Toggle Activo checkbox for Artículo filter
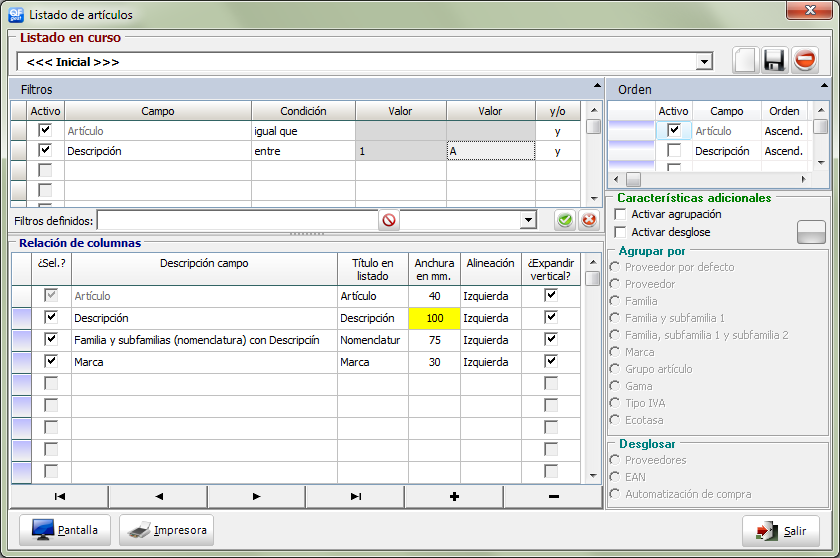Image resolution: width=840 pixels, height=558 pixels. [x=45, y=130]
